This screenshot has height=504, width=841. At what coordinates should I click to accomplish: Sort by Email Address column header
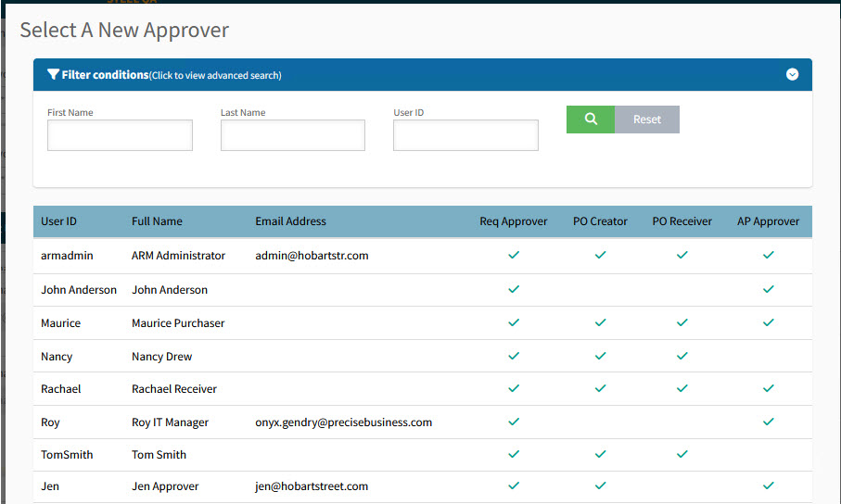(x=290, y=221)
